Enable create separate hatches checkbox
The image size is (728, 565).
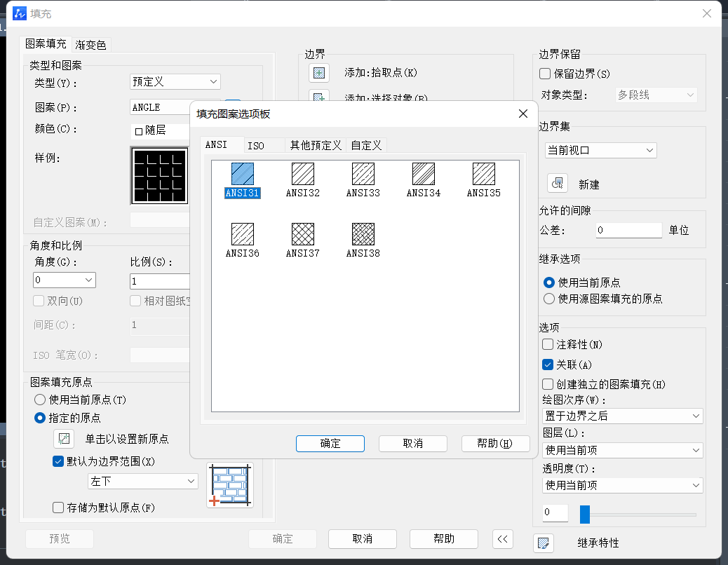pos(548,384)
